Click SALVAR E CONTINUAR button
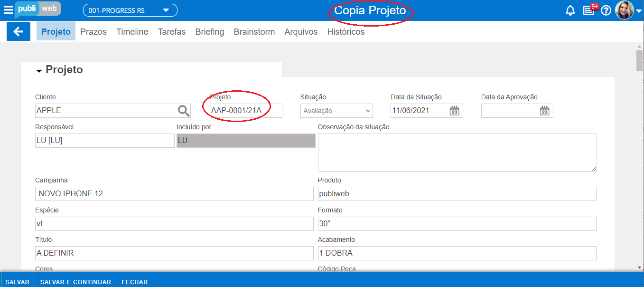This screenshot has width=644, height=287. point(75,282)
